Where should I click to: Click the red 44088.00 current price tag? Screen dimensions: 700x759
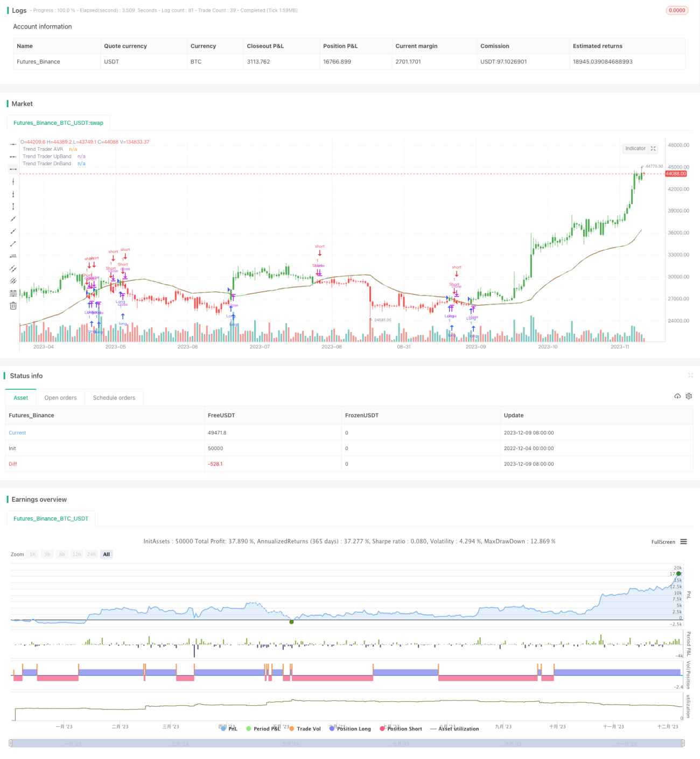pyautogui.click(x=676, y=174)
